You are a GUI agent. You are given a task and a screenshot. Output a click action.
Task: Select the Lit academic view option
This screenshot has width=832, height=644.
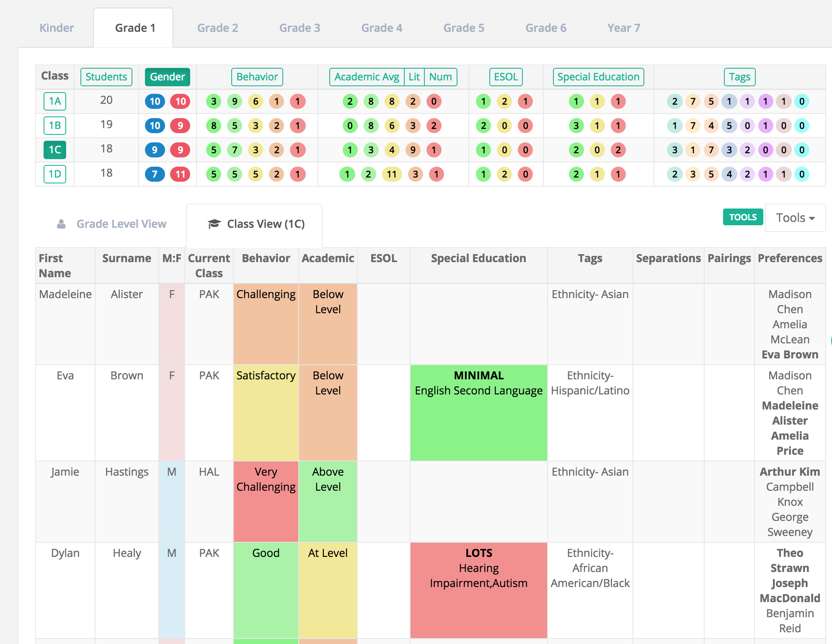click(x=414, y=77)
